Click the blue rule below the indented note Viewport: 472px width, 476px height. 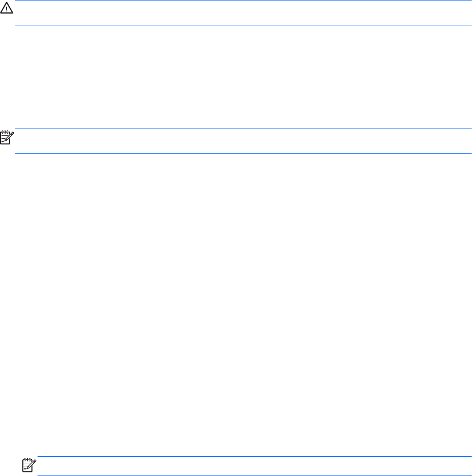coord(255,475)
